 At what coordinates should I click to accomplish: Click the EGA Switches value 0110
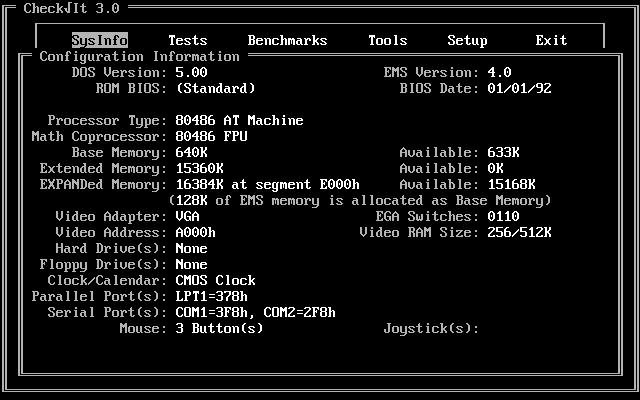point(503,216)
